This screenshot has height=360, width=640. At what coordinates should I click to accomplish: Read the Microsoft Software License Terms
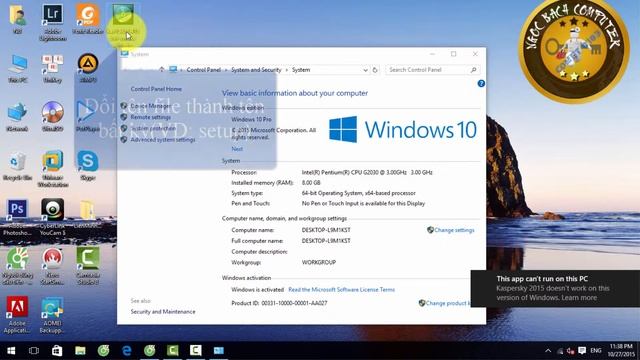point(342,289)
